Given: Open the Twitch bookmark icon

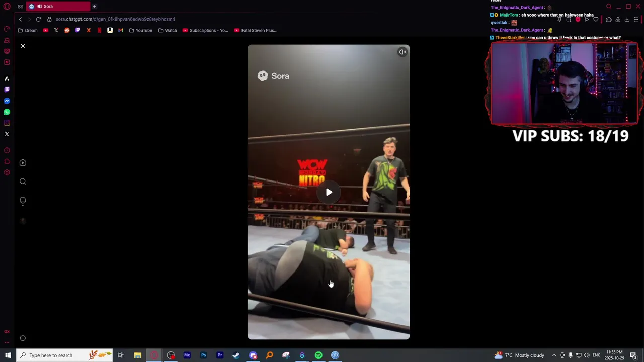Looking at the screenshot, I should 77,30.
